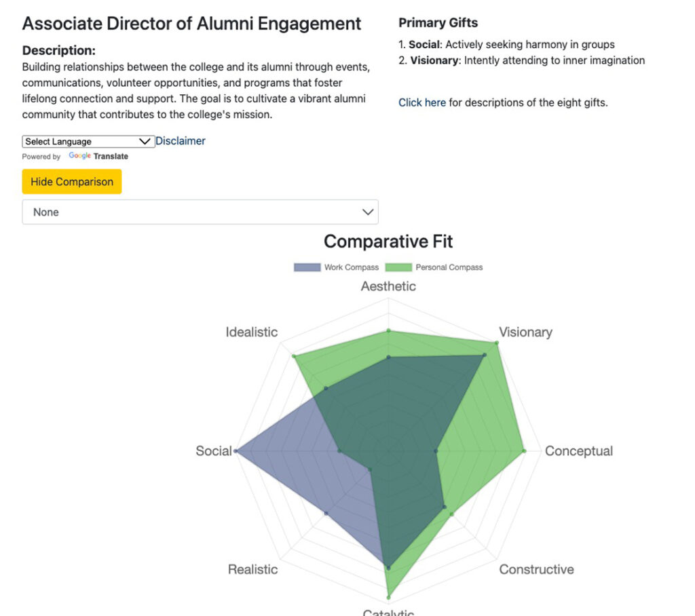Toggle the Personal Compass legend swatch
The width and height of the screenshot is (695, 616).
tap(398, 267)
